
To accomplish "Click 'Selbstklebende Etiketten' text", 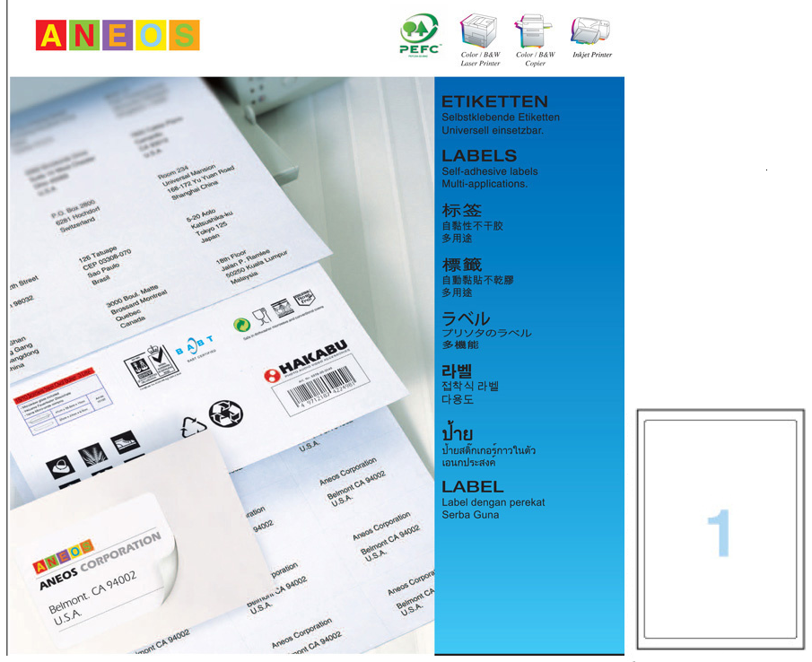I will point(501,118).
